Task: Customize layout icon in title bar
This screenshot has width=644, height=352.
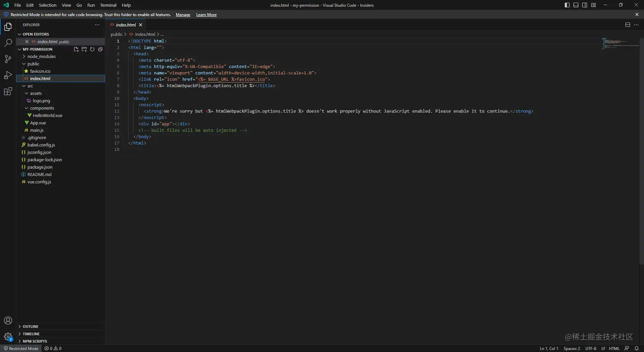Action: [x=593, y=5]
